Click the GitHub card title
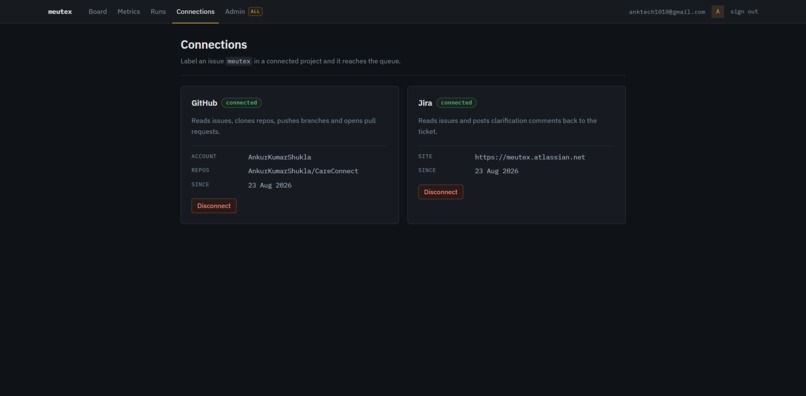This screenshot has width=806, height=396. click(x=204, y=103)
